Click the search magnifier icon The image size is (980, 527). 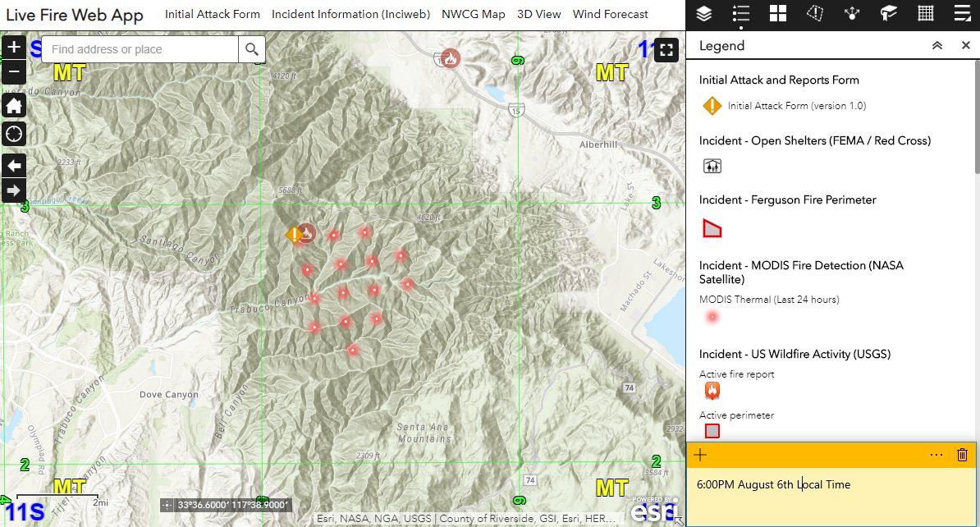(252, 49)
